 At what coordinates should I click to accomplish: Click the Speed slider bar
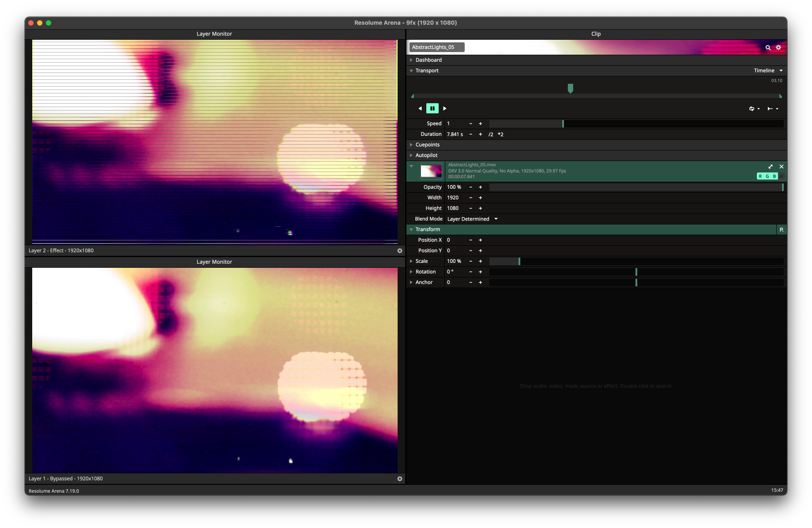(635, 124)
